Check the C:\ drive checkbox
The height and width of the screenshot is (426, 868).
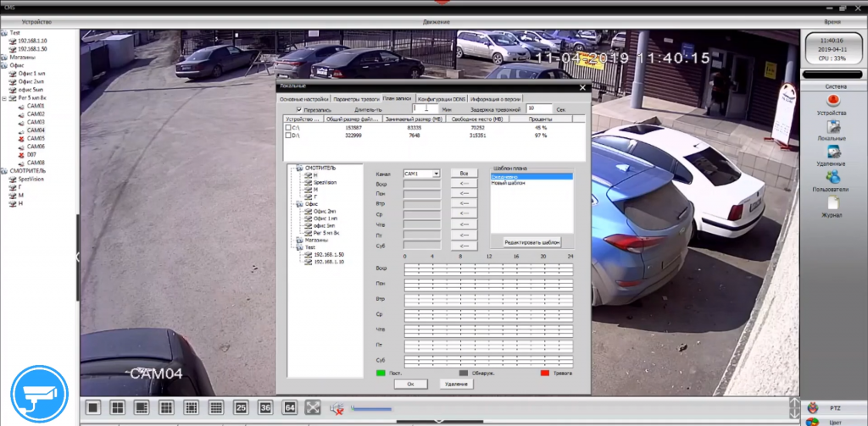pos(288,128)
